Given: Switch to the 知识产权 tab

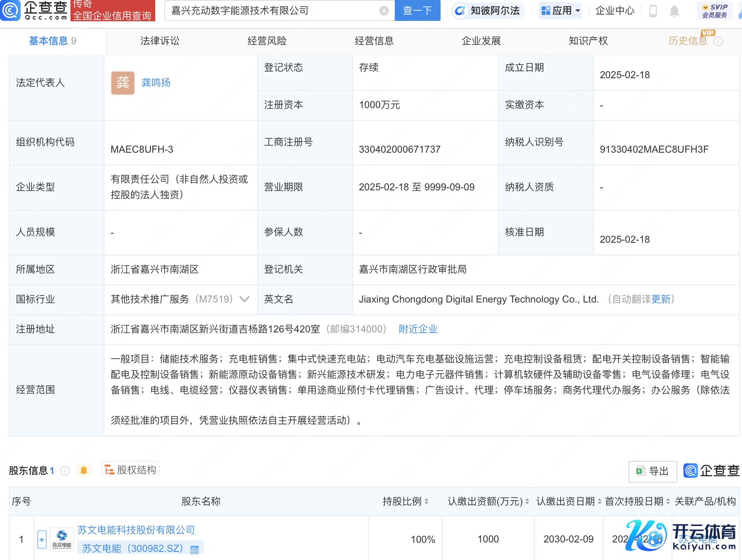Looking at the screenshot, I should (x=588, y=41).
